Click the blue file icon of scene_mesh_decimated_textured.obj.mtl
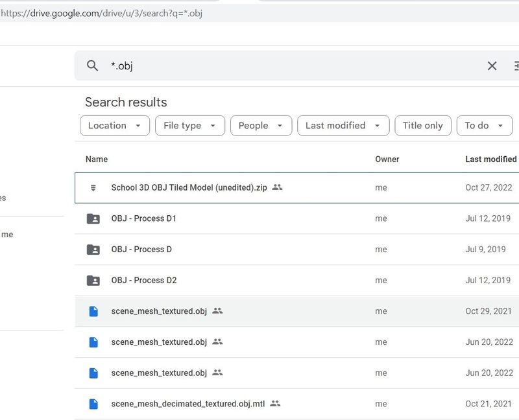The image size is (519, 420). coord(93,404)
